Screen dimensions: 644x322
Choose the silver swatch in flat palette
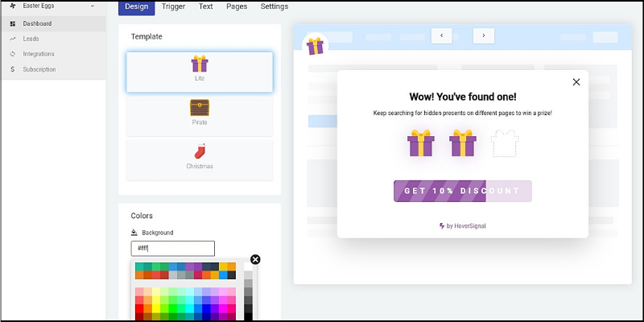pos(173,275)
